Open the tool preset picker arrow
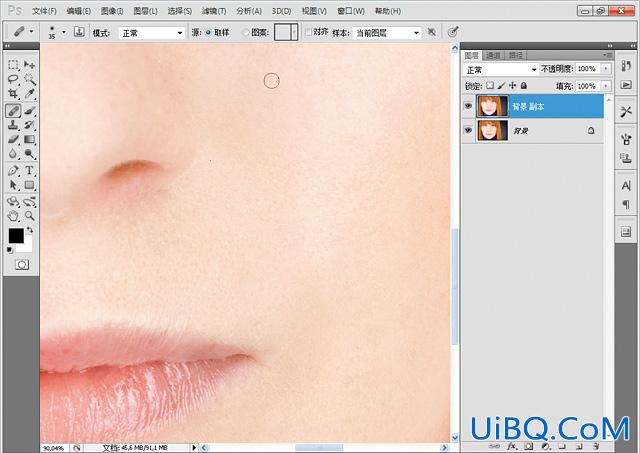 pyautogui.click(x=31, y=32)
